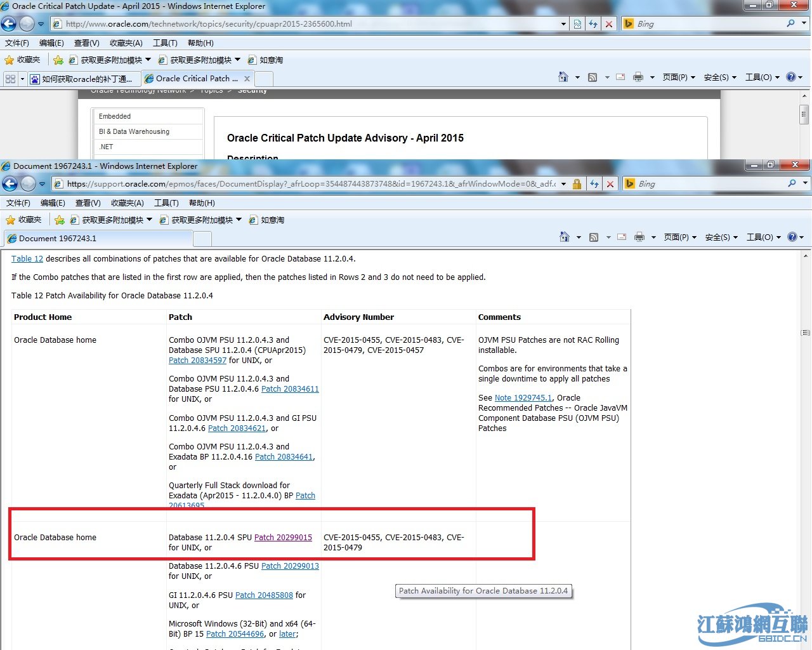Open Patch 20544696 Windows link
The width and height of the screenshot is (812, 650).
tap(235, 634)
